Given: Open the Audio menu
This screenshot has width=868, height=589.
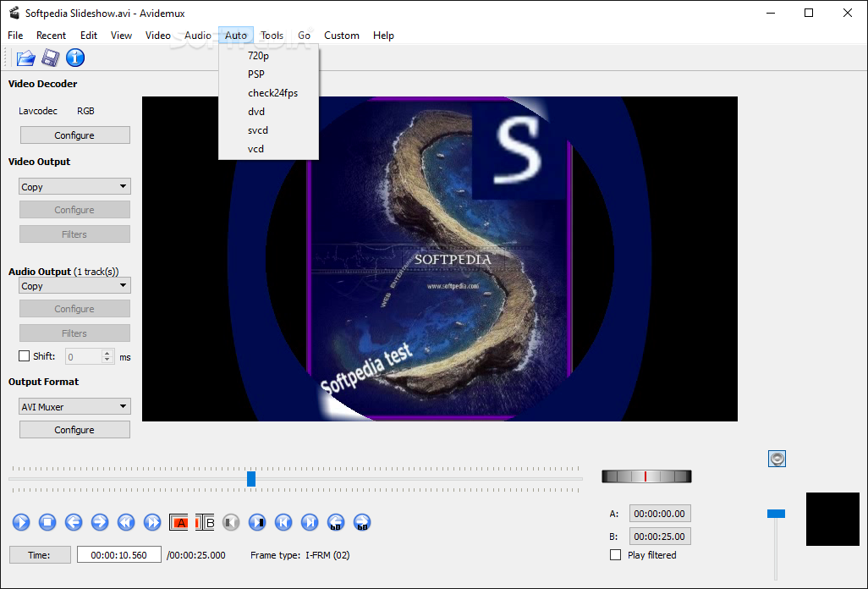Looking at the screenshot, I should pyautogui.click(x=198, y=36).
